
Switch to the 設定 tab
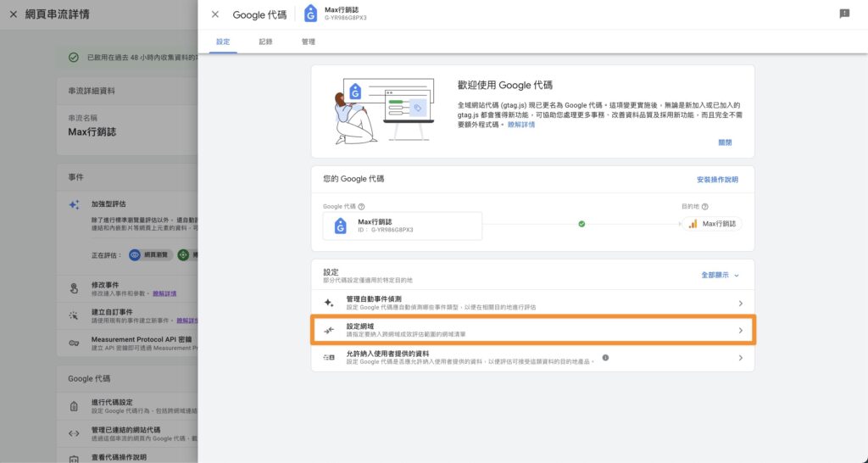click(223, 42)
